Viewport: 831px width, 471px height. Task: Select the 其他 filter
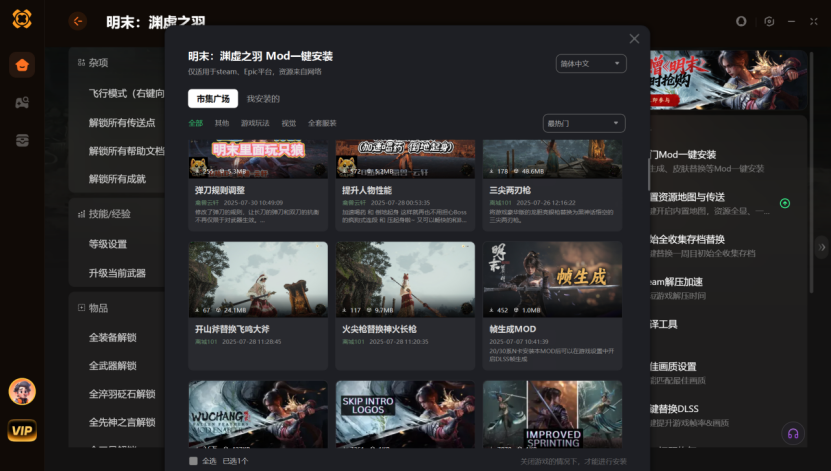coord(222,123)
